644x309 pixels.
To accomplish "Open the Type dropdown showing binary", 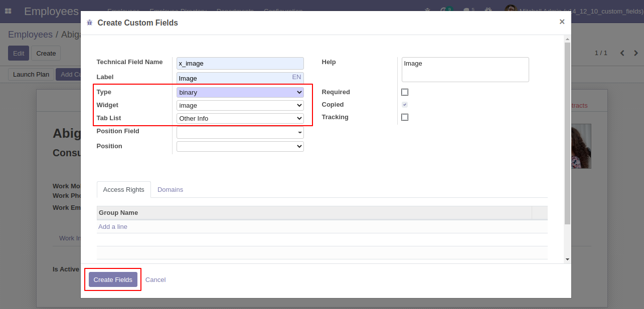I will pyautogui.click(x=240, y=92).
